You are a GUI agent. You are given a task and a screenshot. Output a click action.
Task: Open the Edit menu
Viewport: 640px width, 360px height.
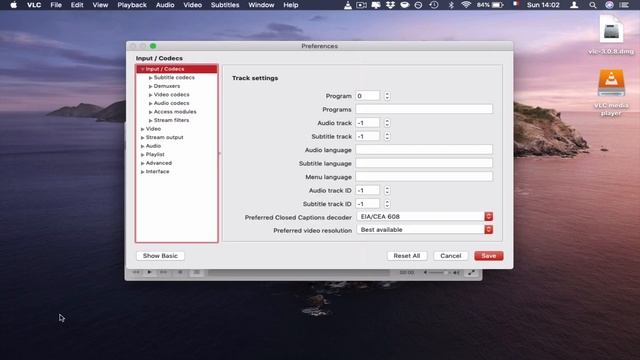pos(77,5)
